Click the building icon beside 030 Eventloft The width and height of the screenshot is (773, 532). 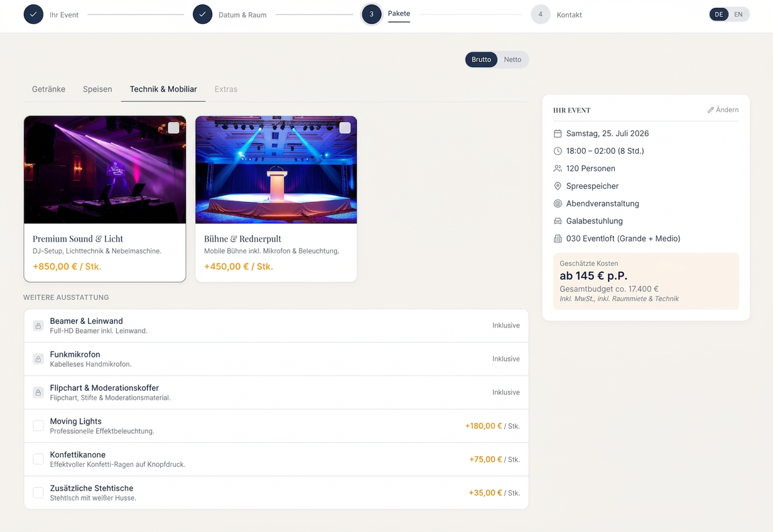(x=558, y=238)
